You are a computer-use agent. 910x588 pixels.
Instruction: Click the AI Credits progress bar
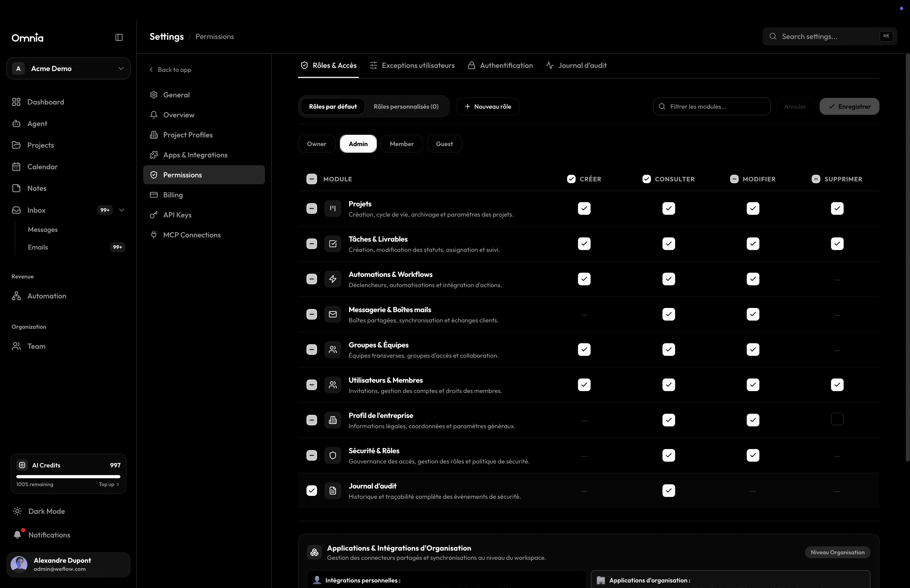click(x=68, y=476)
